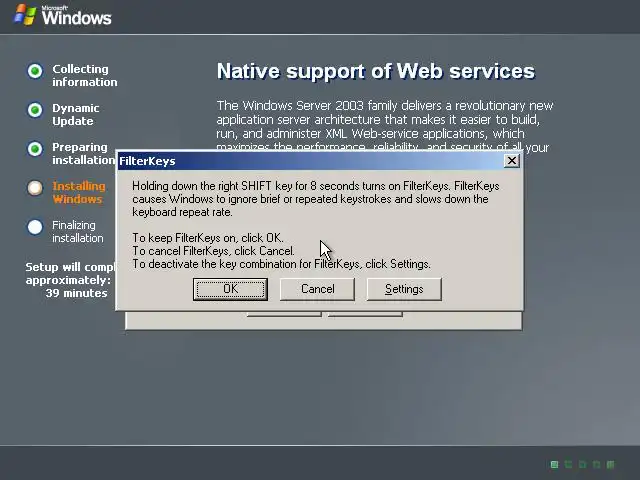Image resolution: width=640 pixels, height=480 pixels.
Task: Click the Preparing installation step bullet
Action: coord(35,149)
